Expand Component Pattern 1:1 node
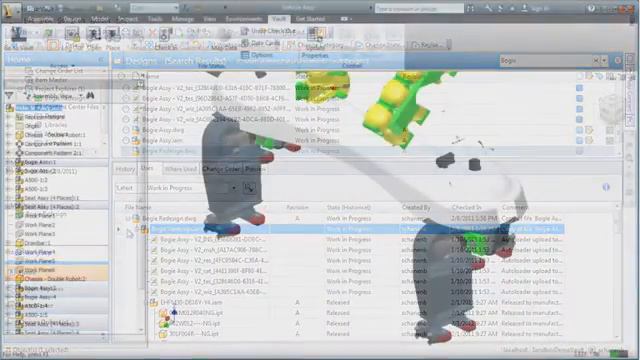Image resolution: width=640 pixels, height=360 pixels. point(9,144)
